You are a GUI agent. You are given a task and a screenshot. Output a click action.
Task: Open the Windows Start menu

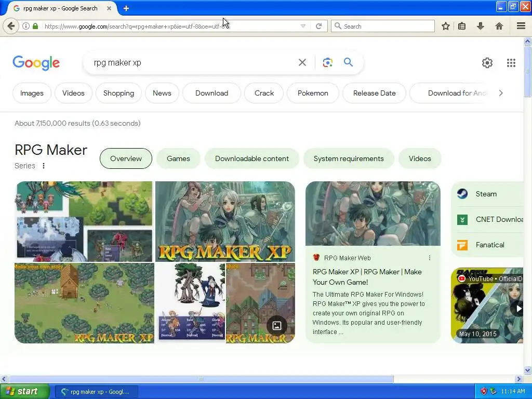pos(25,392)
